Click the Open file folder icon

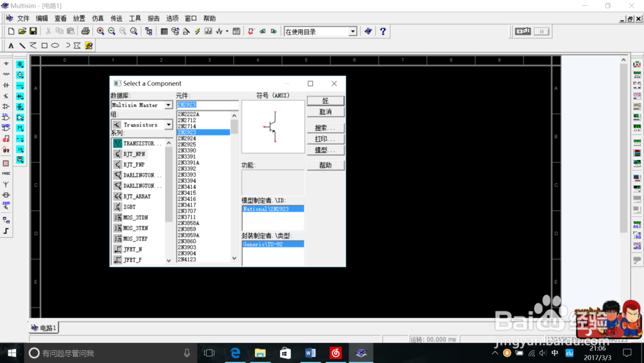22,31
